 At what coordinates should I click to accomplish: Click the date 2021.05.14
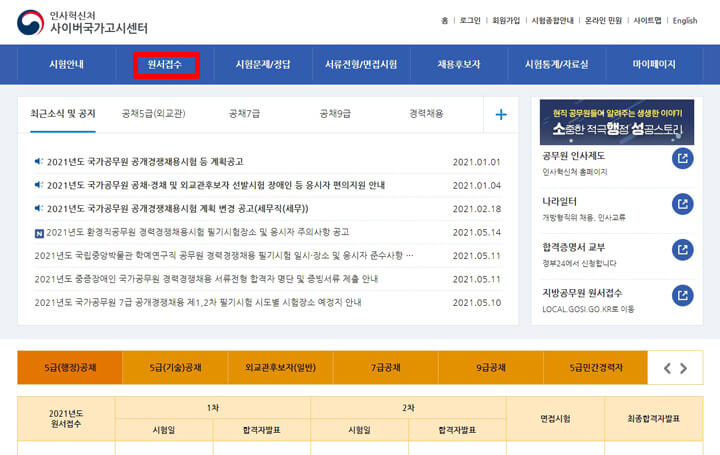[477, 232]
